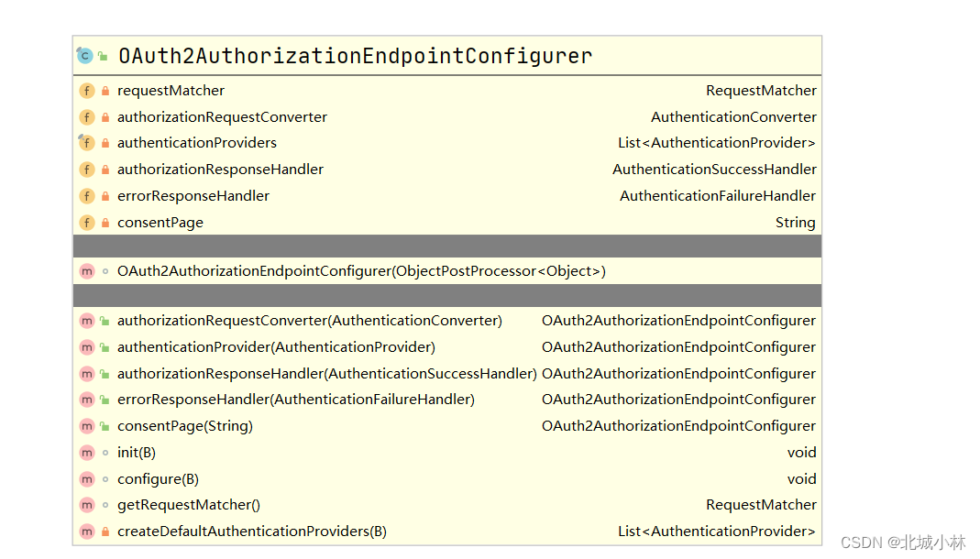The width and height of the screenshot is (980, 559).
Task: Click the green lock beside the class name
Action: click(x=101, y=55)
